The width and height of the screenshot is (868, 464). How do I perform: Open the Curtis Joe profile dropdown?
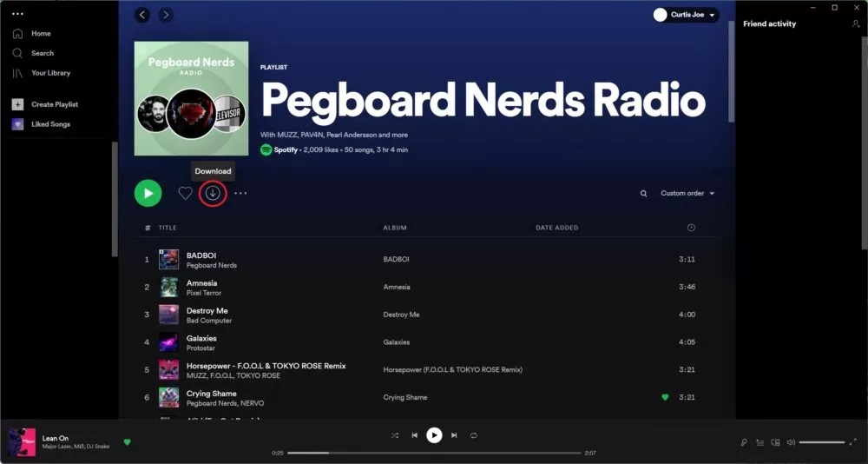pos(686,15)
